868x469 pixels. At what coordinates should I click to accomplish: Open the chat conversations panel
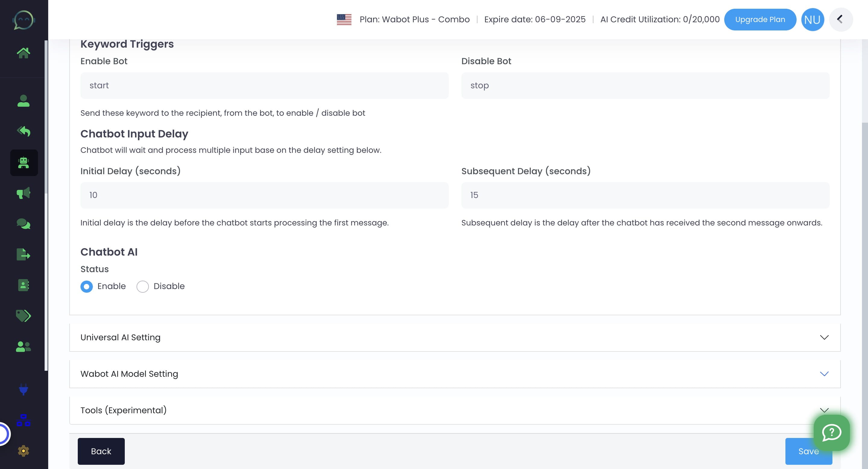(23, 224)
